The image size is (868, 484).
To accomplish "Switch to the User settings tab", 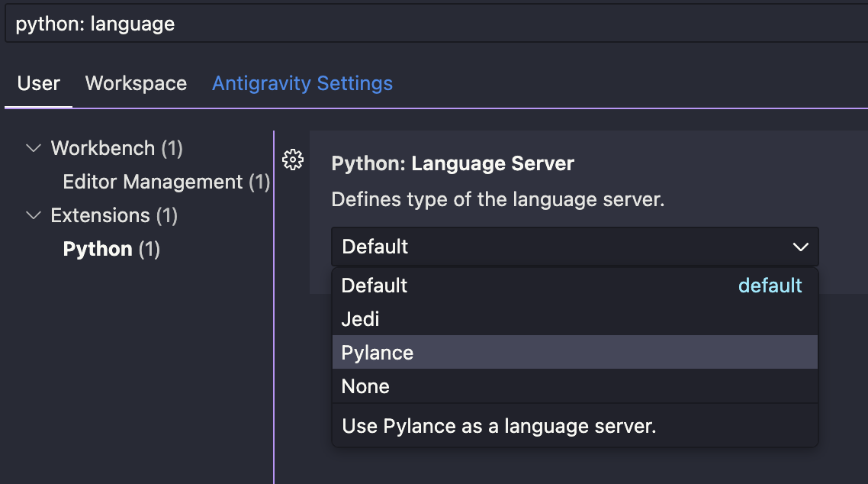I will point(38,83).
